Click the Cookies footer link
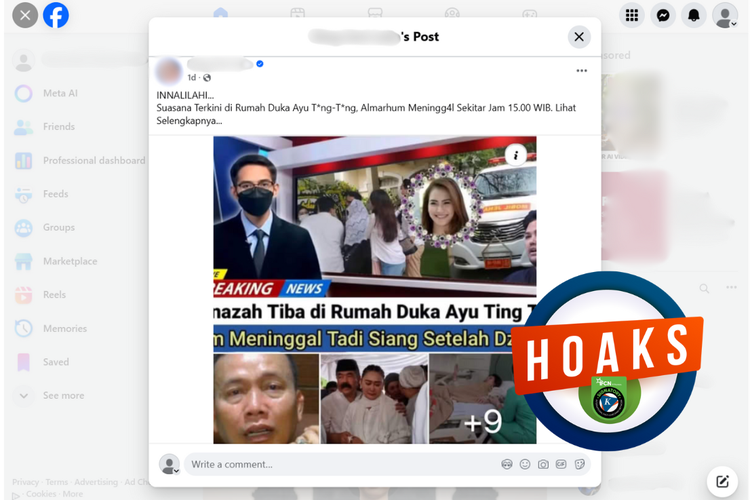Screen dimensions: 750x500 pyautogui.click(x=41, y=494)
